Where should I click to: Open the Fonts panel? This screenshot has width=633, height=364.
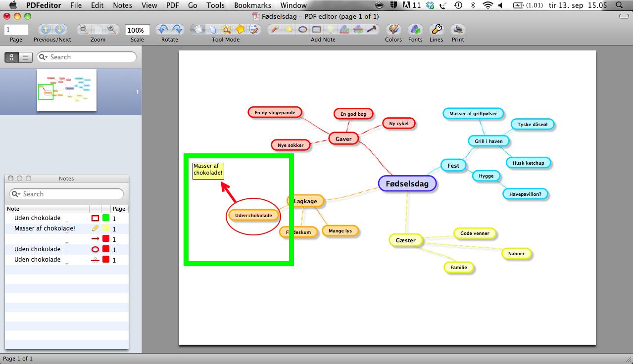click(415, 30)
